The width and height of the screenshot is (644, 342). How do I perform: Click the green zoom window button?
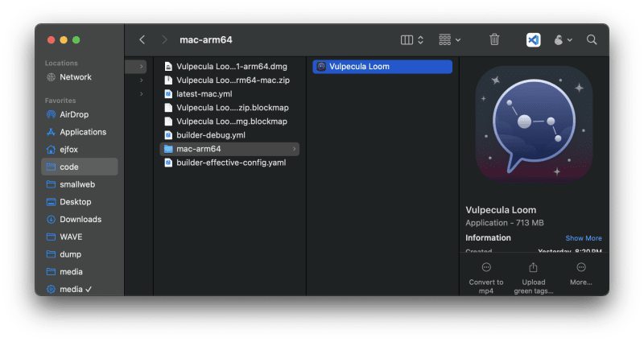(76, 39)
